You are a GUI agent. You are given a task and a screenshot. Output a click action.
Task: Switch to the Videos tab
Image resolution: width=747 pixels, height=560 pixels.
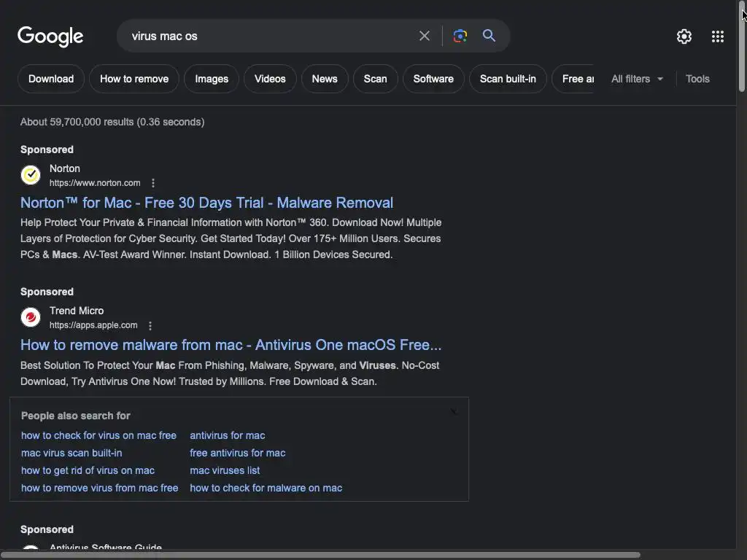(x=270, y=79)
